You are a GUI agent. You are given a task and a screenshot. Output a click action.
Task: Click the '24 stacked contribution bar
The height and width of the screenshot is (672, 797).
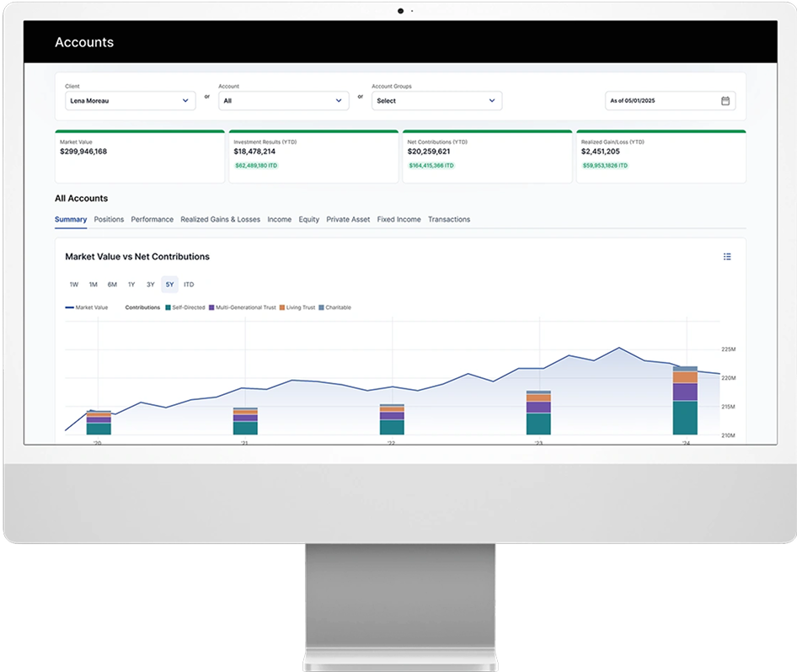pos(685,401)
